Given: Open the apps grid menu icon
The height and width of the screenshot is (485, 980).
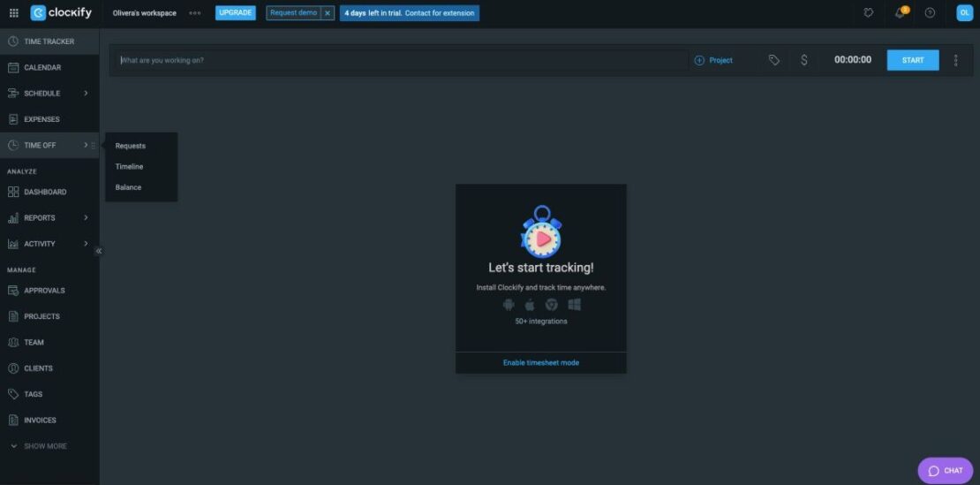Looking at the screenshot, I should [x=13, y=13].
